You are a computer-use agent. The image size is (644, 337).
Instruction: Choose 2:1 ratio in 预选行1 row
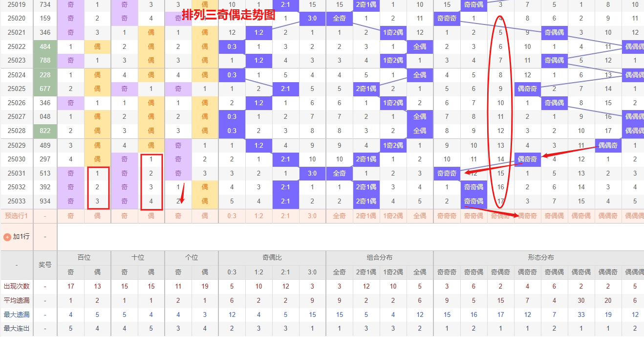point(285,216)
